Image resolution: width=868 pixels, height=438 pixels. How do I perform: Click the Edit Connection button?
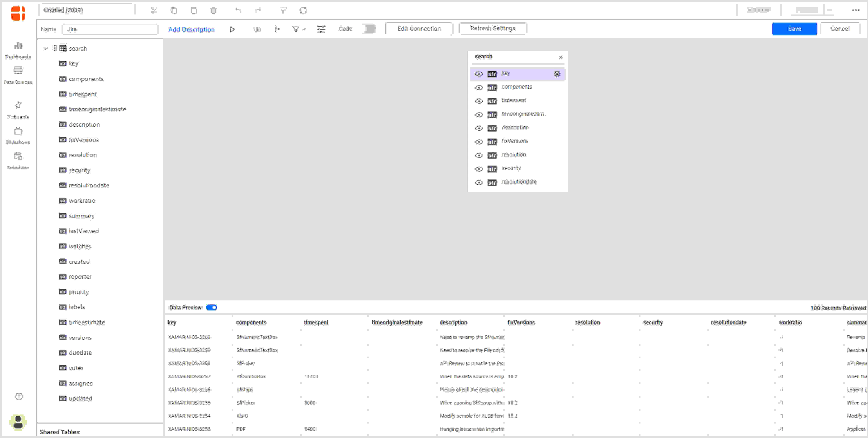419,29
